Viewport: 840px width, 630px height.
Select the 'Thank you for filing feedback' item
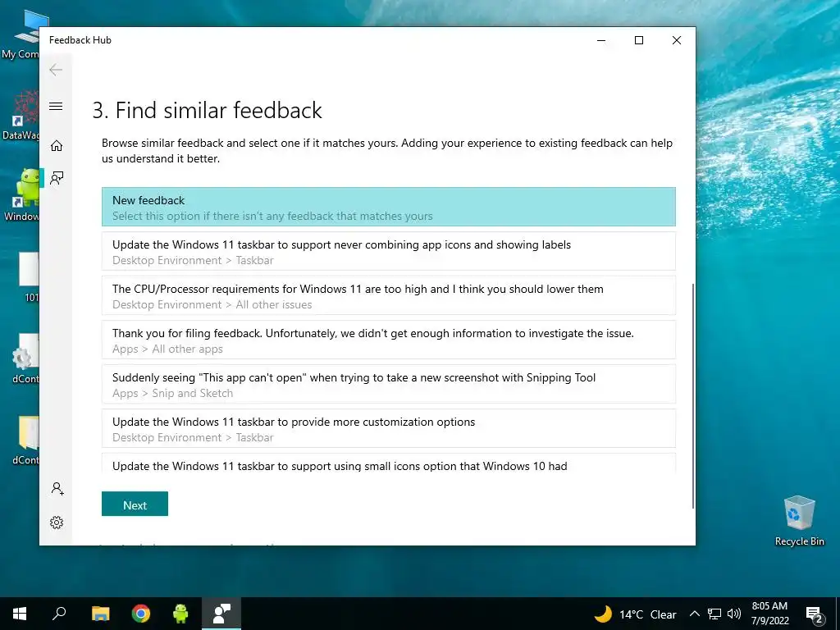click(x=388, y=340)
